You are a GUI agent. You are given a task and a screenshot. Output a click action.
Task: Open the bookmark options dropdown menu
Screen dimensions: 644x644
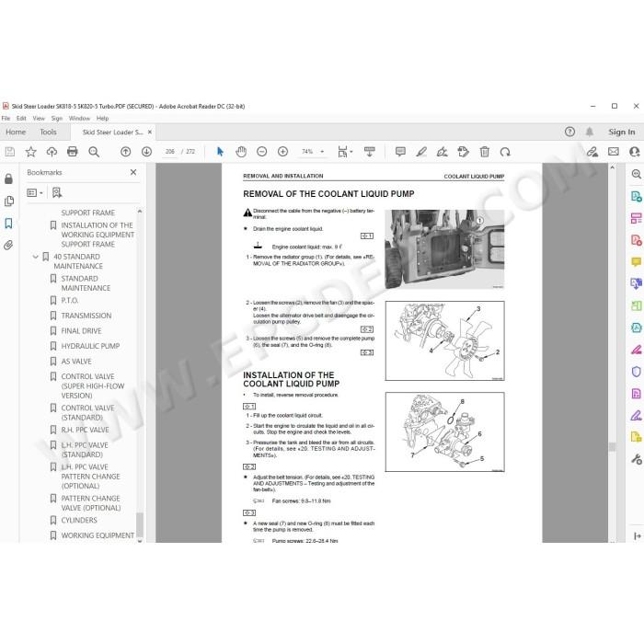[35, 192]
